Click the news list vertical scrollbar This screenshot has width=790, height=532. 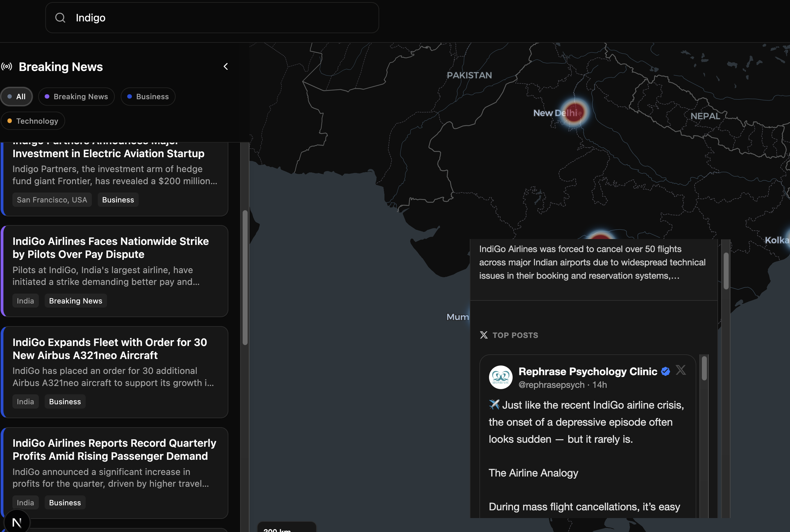click(245, 277)
